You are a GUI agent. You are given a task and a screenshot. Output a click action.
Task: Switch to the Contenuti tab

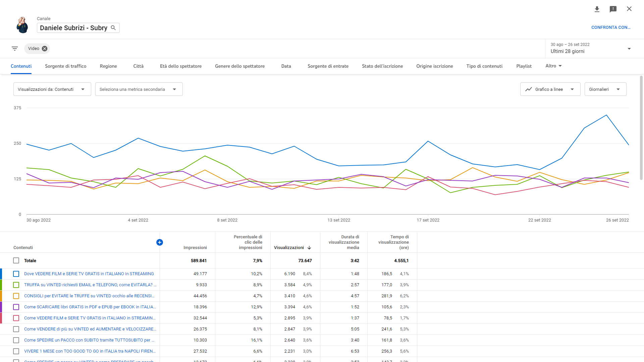coord(21,66)
